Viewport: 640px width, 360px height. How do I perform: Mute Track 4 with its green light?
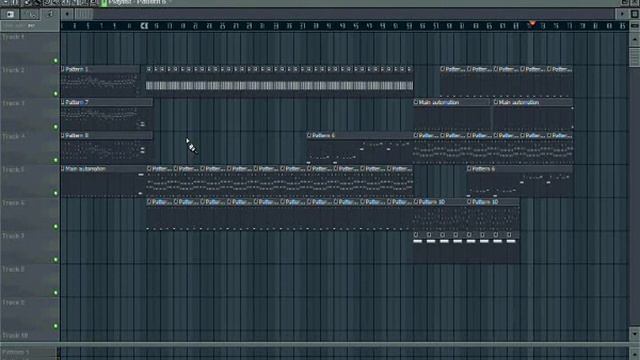coord(56,160)
